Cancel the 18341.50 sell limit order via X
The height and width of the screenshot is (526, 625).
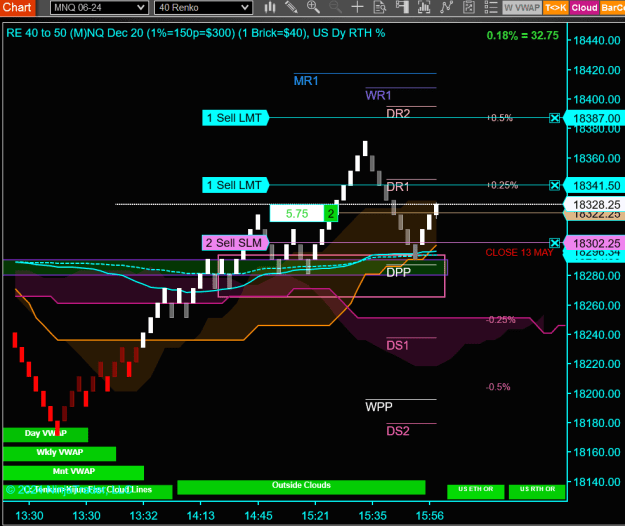coord(554,185)
